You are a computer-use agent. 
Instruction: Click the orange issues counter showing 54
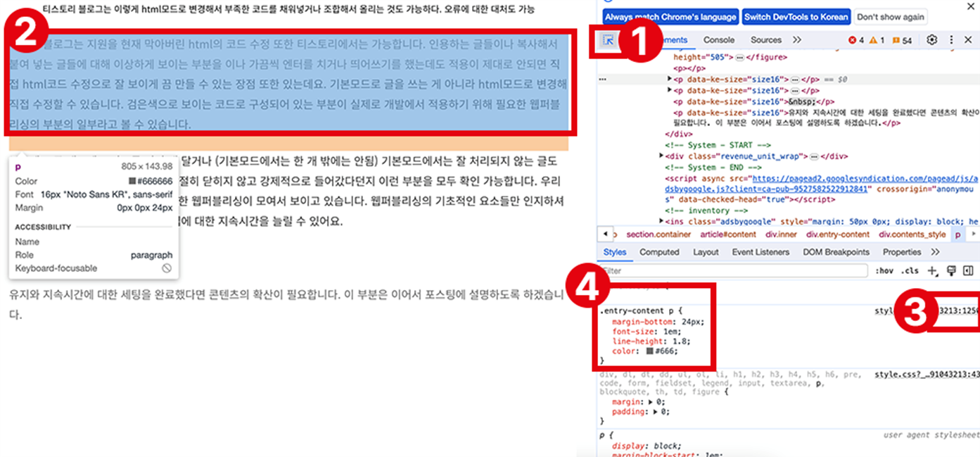coord(902,40)
